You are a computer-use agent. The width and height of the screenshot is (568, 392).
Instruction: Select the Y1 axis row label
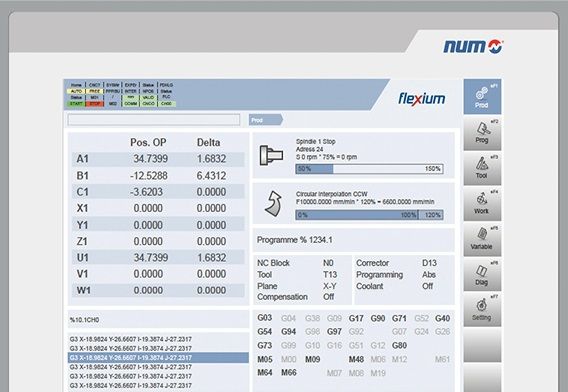click(x=82, y=225)
